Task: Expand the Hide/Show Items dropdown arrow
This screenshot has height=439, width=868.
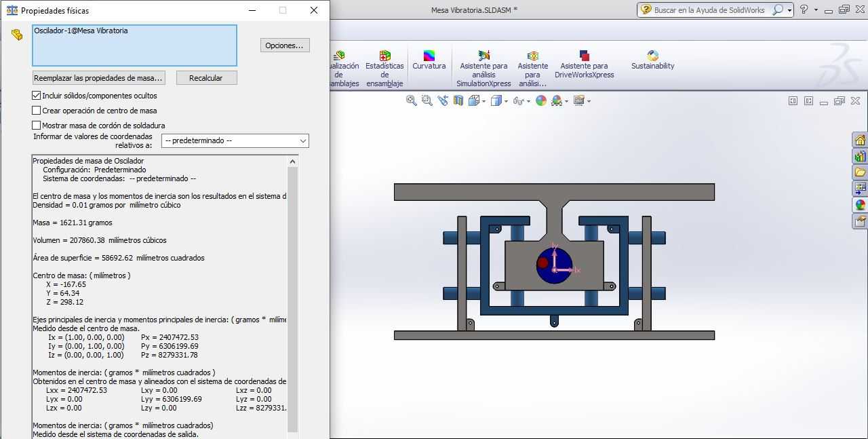Action: point(528,101)
